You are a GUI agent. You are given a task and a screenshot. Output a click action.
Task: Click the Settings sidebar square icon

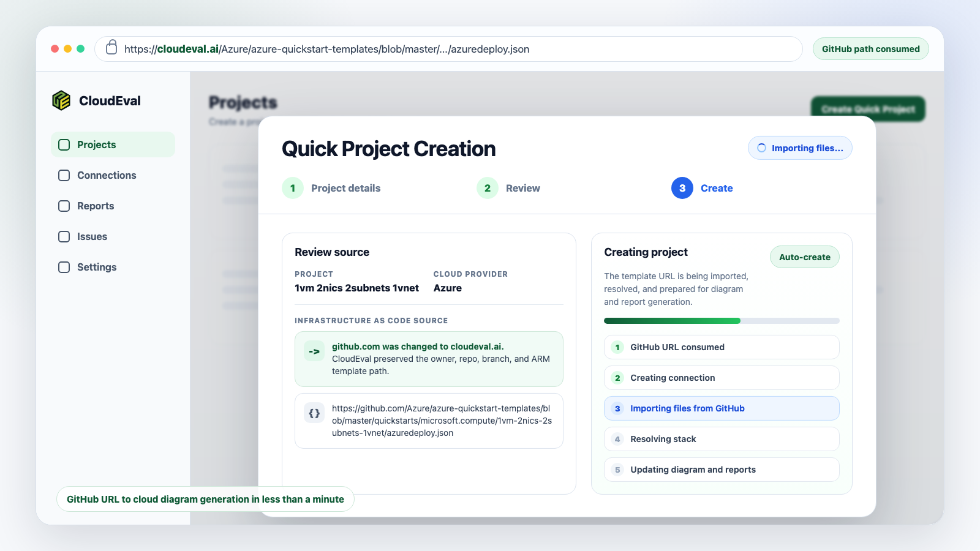tap(64, 267)
